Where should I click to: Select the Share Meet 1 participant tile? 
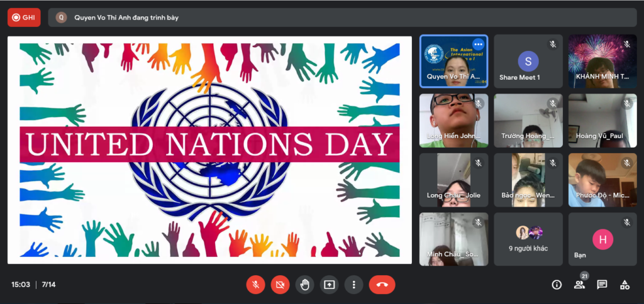[x=528, y=61]
